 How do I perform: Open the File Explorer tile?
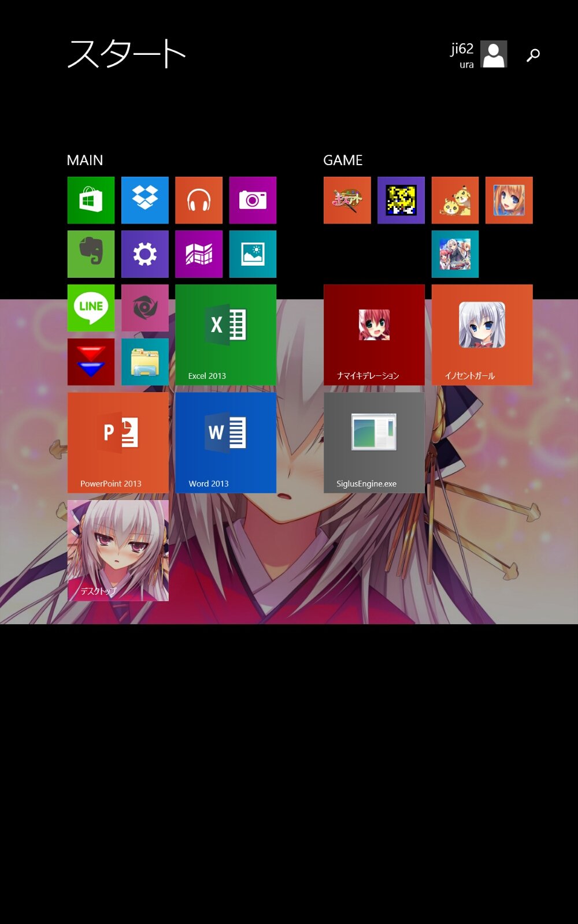145,362
